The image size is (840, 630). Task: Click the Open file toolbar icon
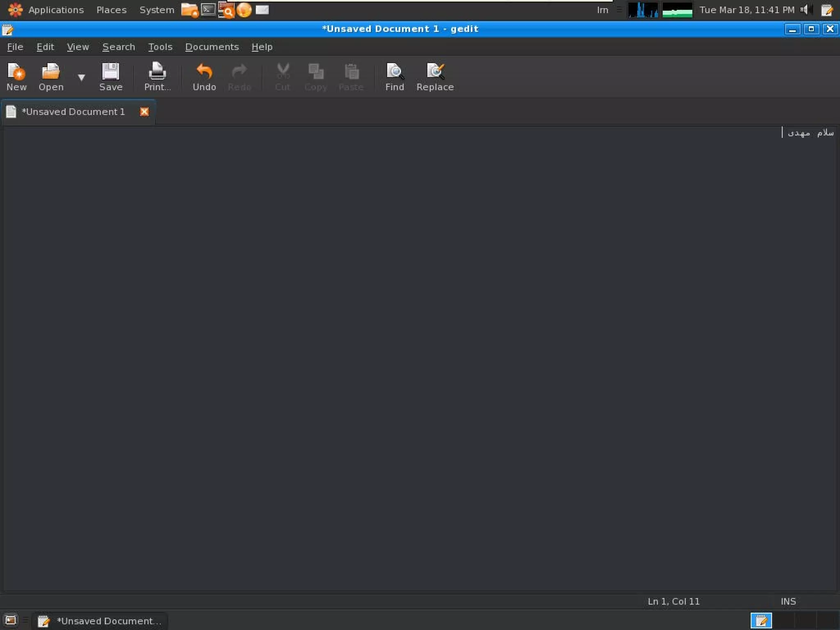pyautogui.click(x=51, y=77)
